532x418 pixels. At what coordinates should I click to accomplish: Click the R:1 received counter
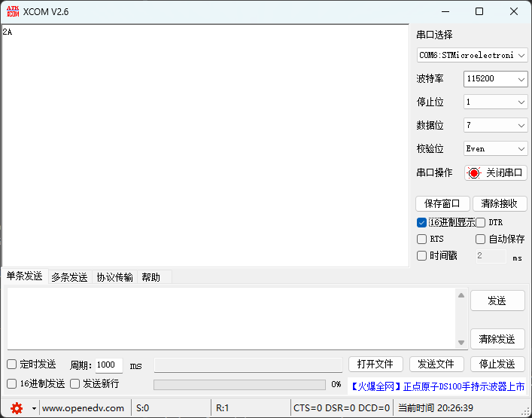pos(222,408)
